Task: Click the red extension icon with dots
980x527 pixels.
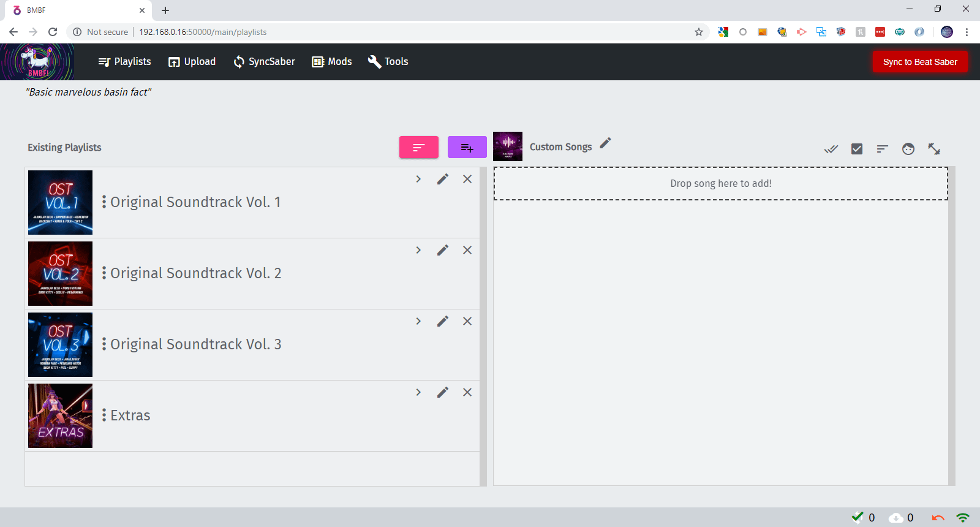Action: pyautogui.click(x=880, y=32)
